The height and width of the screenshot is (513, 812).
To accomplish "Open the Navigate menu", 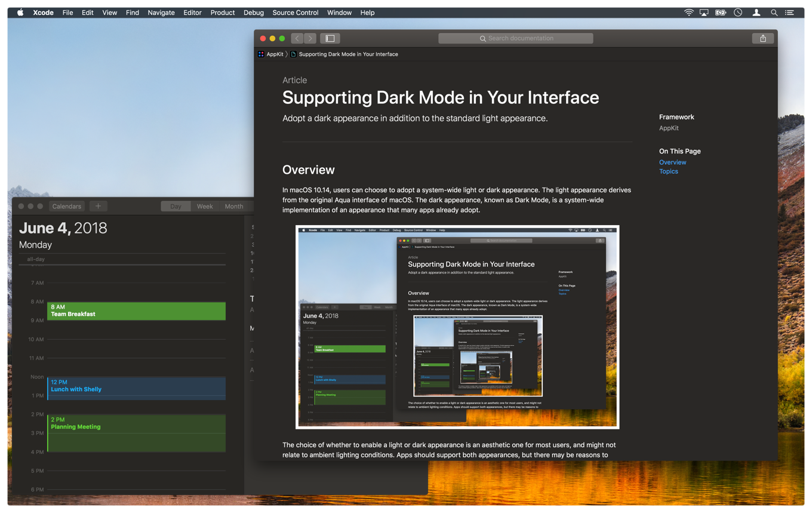I will tap(161, 13).
